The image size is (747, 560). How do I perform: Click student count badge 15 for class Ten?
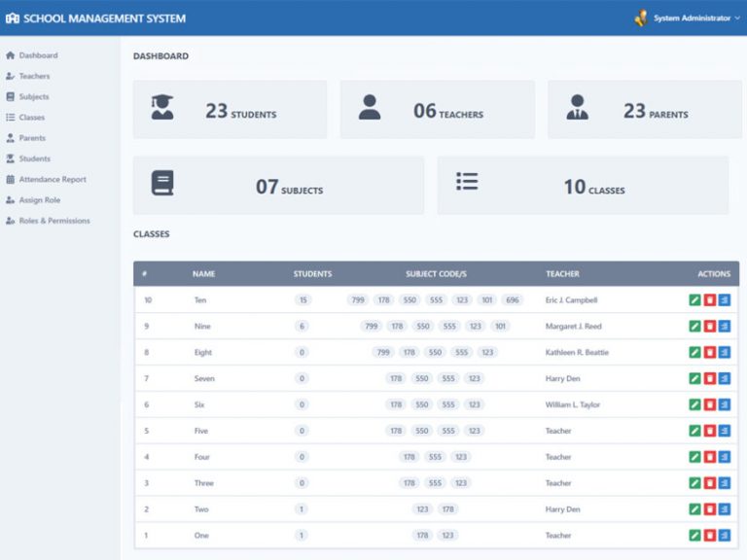click(303, 300)
